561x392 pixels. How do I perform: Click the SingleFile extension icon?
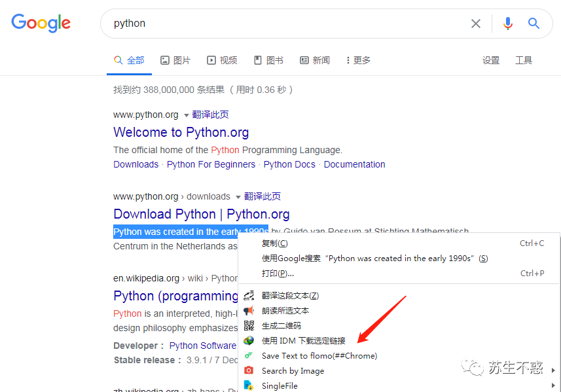point(249,385)
